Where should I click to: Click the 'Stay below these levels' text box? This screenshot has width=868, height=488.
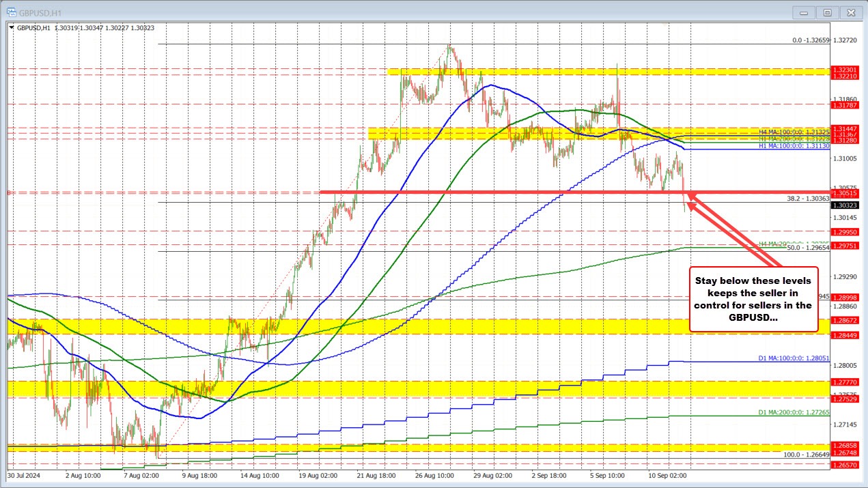pos(754,300)
